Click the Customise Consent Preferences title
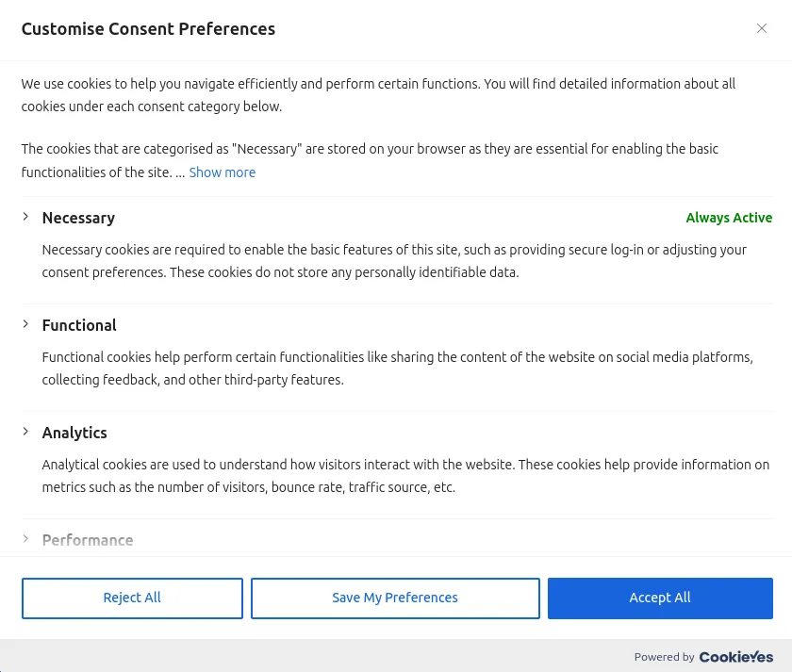 click(148, 29)
